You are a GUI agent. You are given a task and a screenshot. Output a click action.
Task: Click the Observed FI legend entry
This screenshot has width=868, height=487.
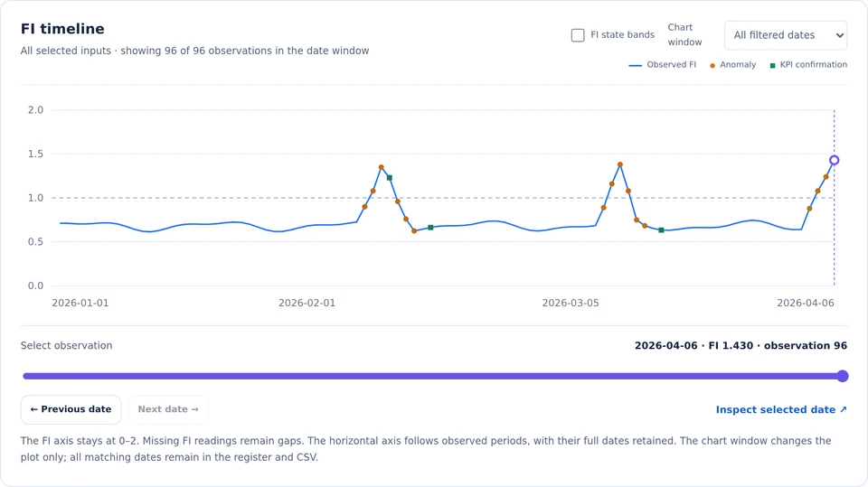coord(663,65)
